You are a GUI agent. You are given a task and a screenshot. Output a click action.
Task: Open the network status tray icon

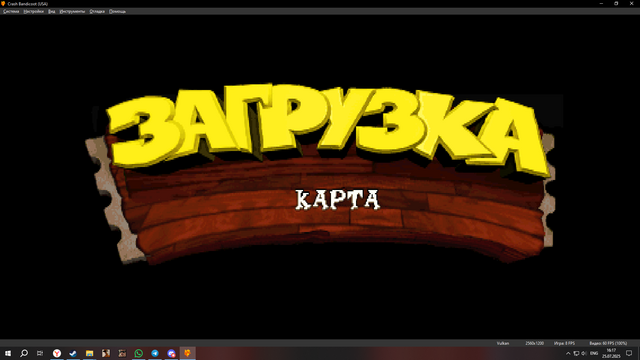(576, 353)
